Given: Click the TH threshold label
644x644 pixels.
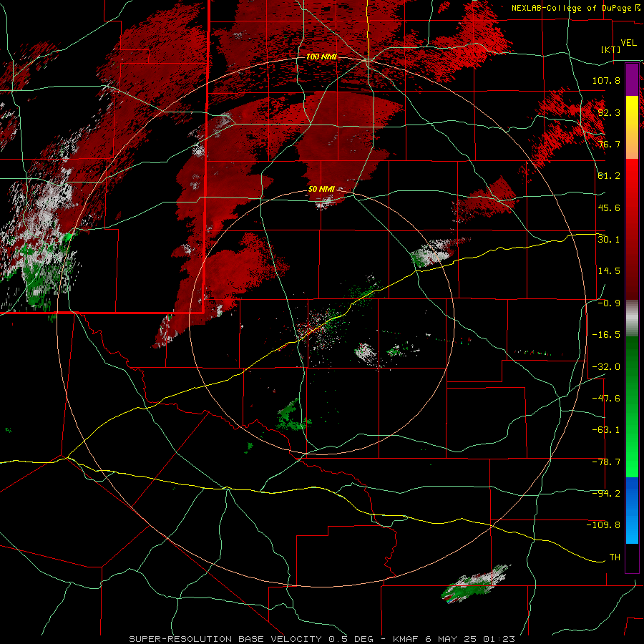Looking at the screenshot, I should 615,557.
